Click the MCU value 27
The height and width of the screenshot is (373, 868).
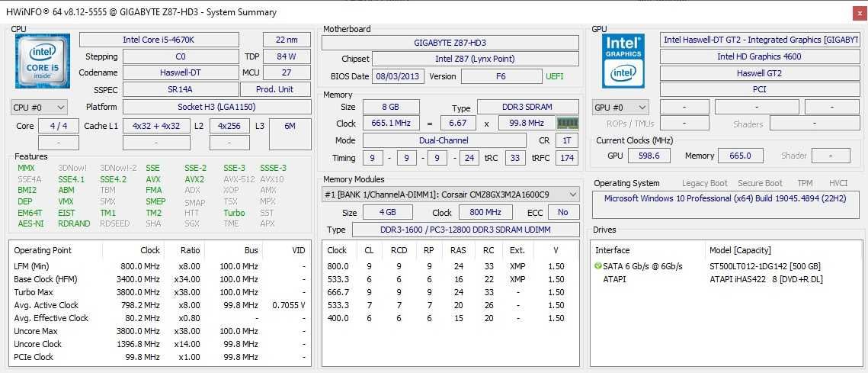click(287, 72)
